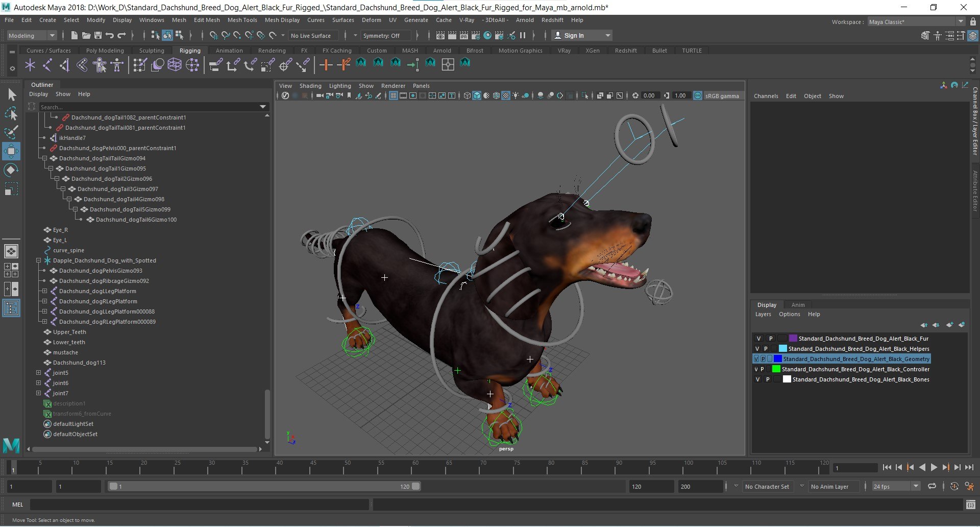Open the Modeling menu set dropdown
This screenshot has height=527, width=980.
32,35
